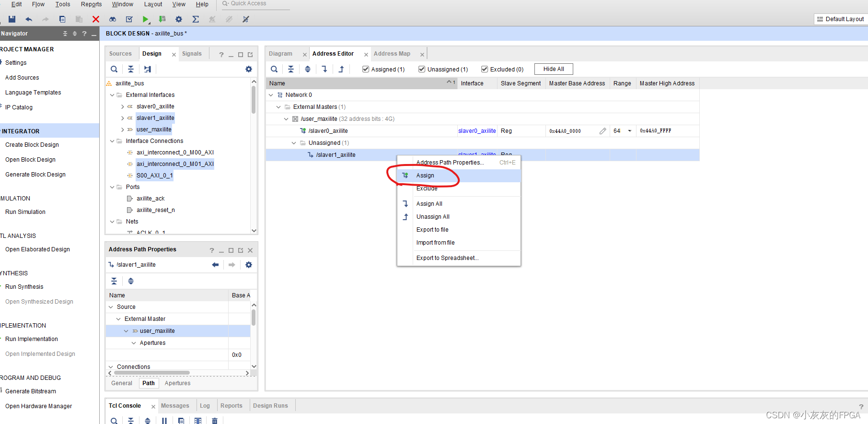This screenshot has width=868, height=424.
Task: Click Address Path Properties horizontal scrollbar
Action: click(x=151, y=373)
